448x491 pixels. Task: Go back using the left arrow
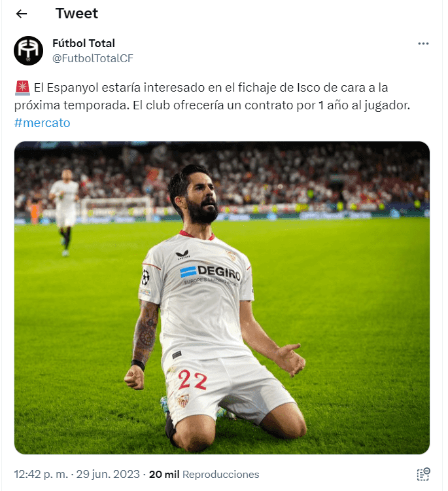(22, 14)
